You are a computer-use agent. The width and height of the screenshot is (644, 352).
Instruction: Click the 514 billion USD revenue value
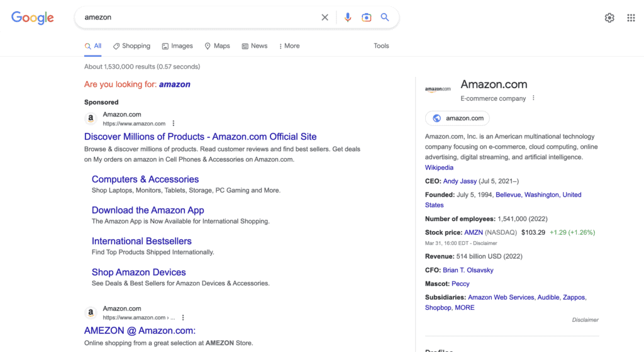(x=489, y=256)
